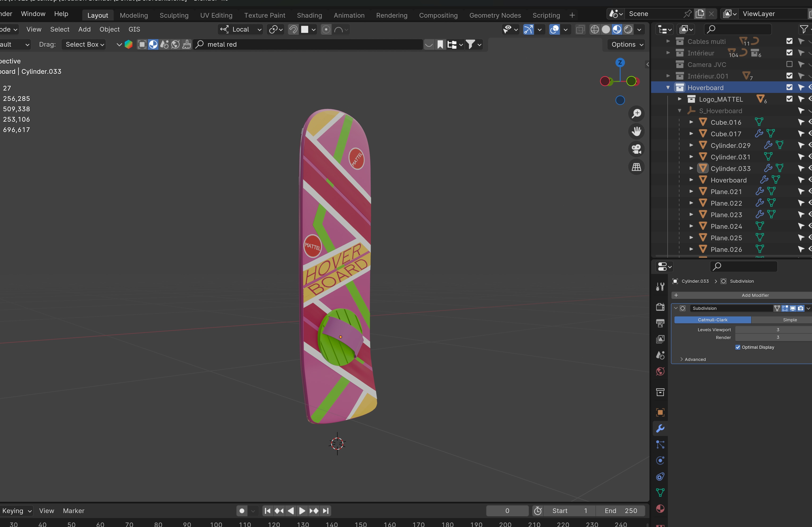
Task: Open Physics properties tab icon
Action: (x=660, y=461)
